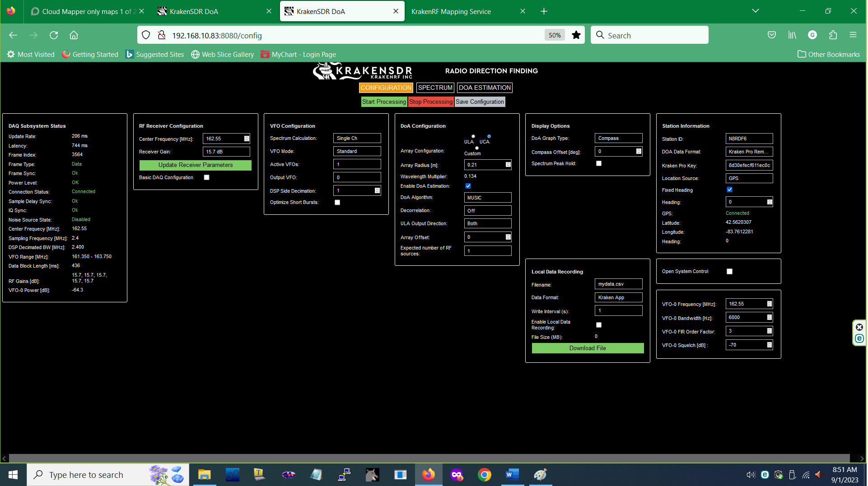Click Stop Processing button
The height and width of the screenshot is (486, 868).
(431, 102)
